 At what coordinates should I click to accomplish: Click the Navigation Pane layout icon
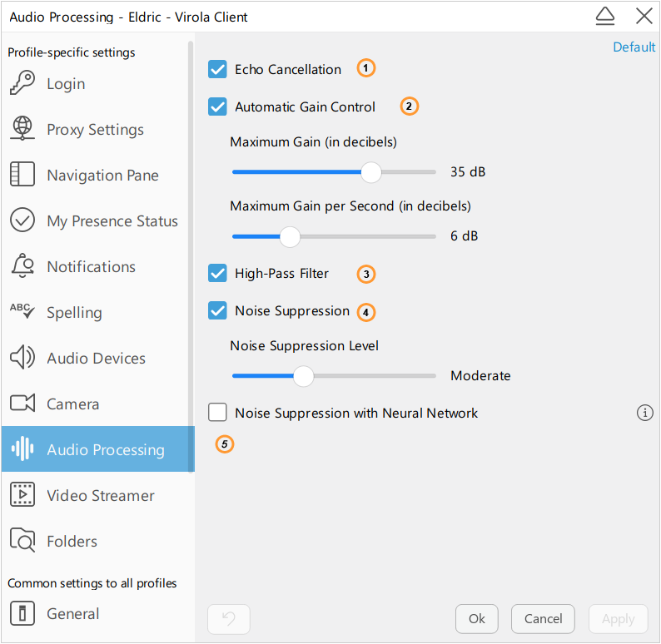coord(22,174)
